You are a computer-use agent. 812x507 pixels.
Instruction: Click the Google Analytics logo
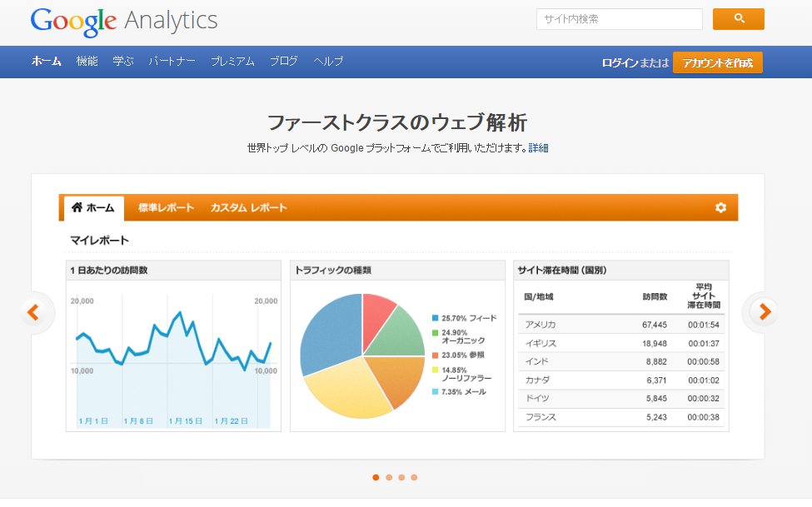pyautogui.click(x=122, y=21)
